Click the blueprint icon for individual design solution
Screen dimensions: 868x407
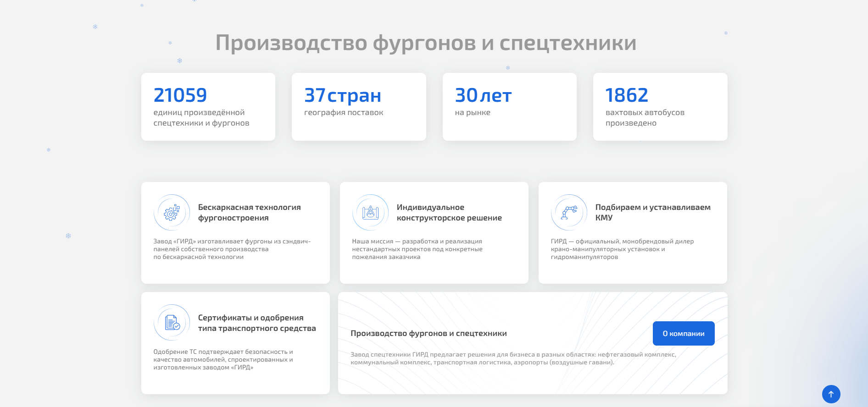coord(370,213)
